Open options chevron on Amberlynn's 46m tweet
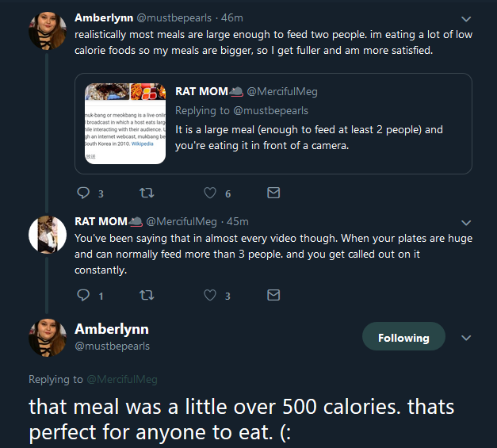 coord(466,19)
